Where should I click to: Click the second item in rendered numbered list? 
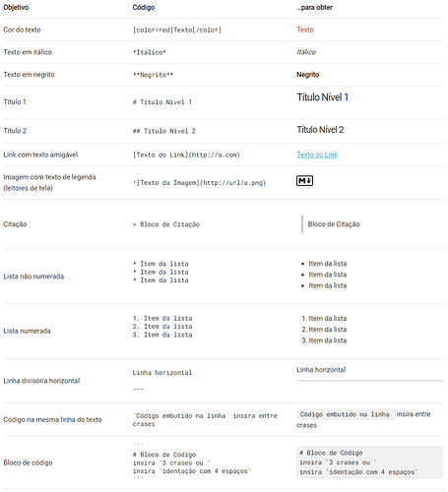[324, 330]
